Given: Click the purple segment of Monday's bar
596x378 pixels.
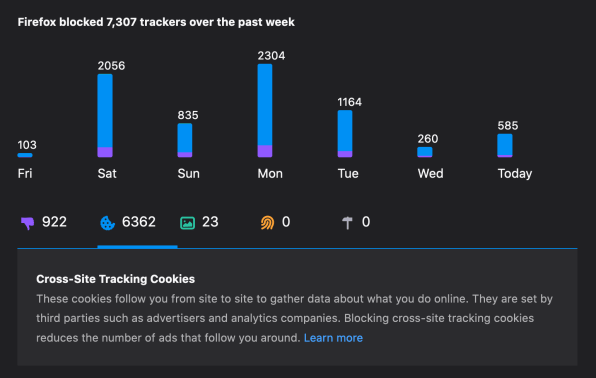Looking at the screenshot, I should click(265, 151).
